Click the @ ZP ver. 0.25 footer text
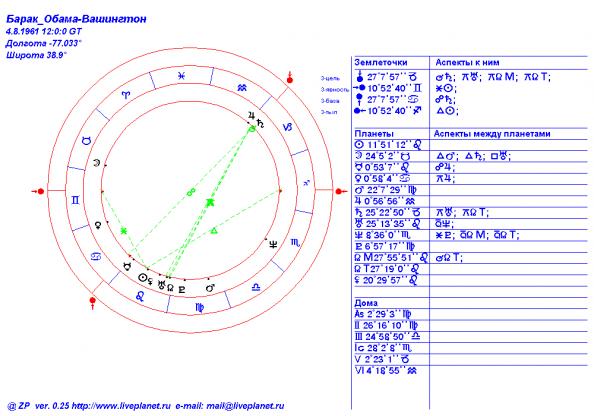The image size is (594, 416). point(38,406)
